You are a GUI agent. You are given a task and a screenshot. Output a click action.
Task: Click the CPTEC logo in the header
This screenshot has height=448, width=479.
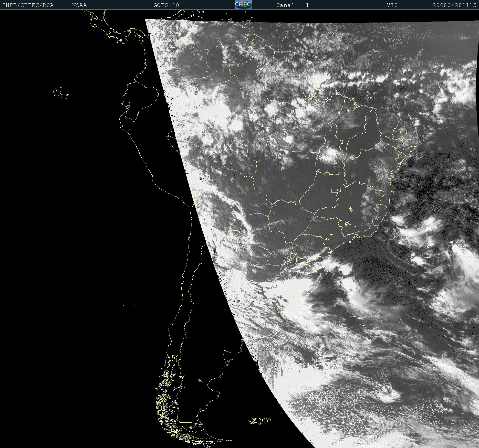243,5
